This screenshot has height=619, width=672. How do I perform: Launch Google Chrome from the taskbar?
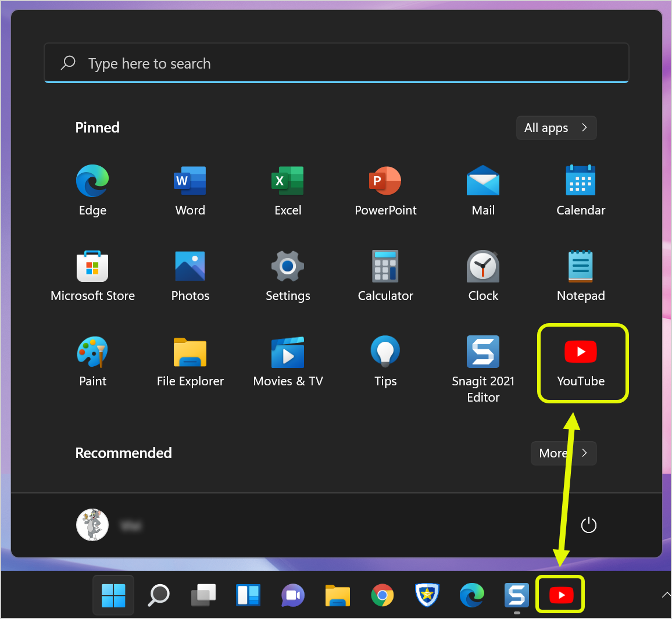tap(383, 595)
